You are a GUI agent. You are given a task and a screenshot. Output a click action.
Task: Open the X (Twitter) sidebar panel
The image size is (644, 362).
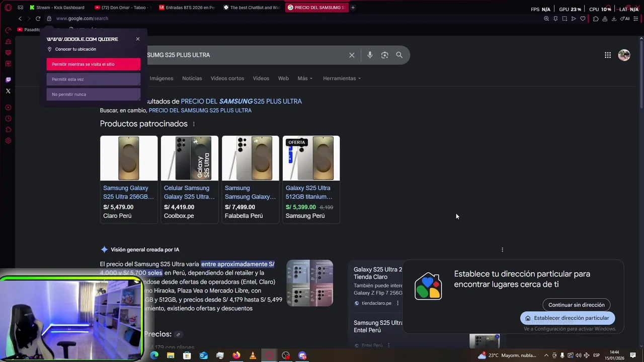(x=8, y=91)
